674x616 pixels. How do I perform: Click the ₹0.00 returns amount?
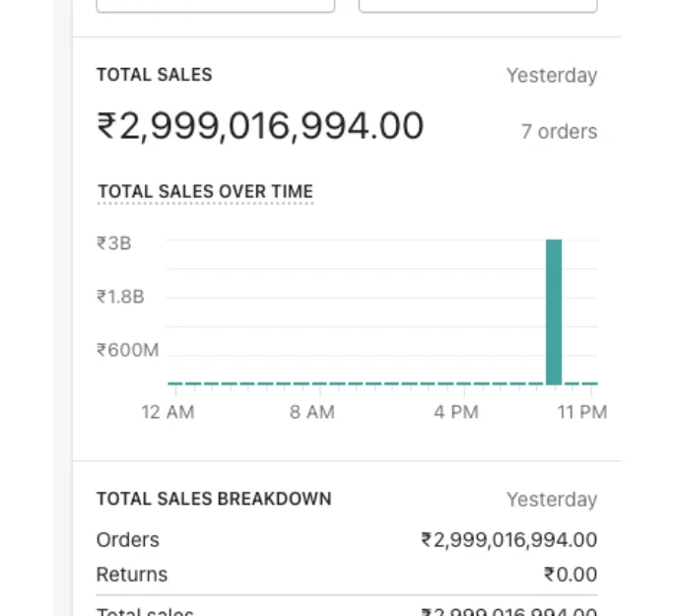pyautogui.click(x=571, y=575)
